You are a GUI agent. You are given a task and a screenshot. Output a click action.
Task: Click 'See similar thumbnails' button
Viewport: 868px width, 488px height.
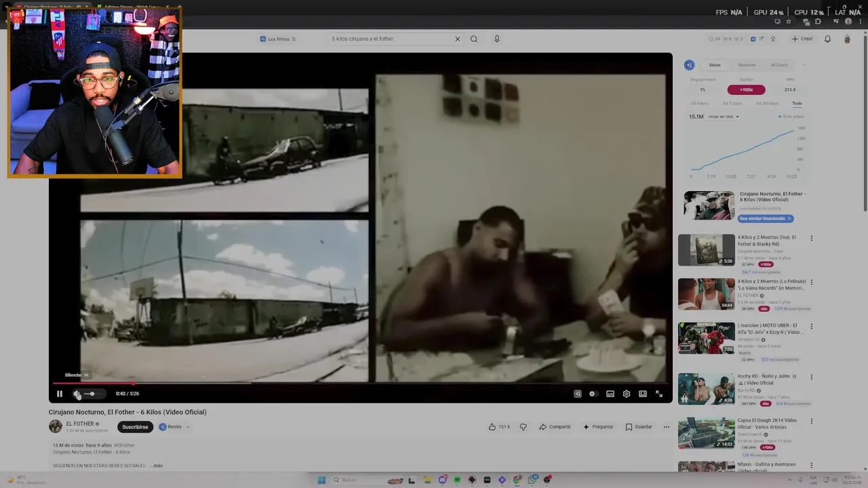766,218
